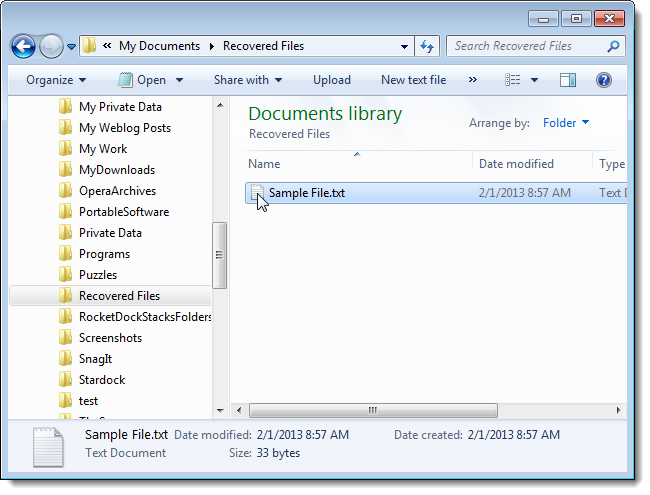The width and height of the screenshot is (650, 495).
Task: Click 2/1/2013 8:57 AM in file row
Action: coord(524,193)
